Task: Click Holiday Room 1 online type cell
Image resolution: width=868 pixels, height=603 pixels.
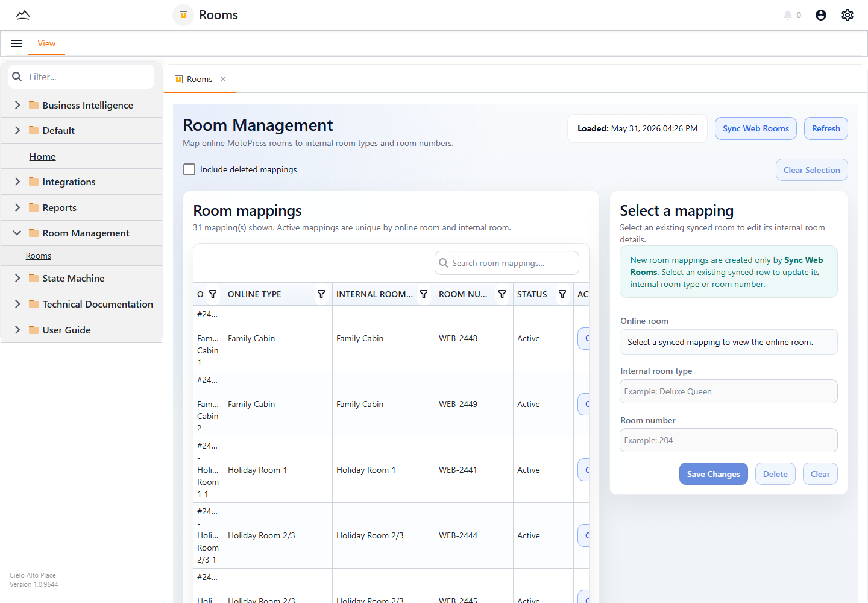Action: click(278, 470)
